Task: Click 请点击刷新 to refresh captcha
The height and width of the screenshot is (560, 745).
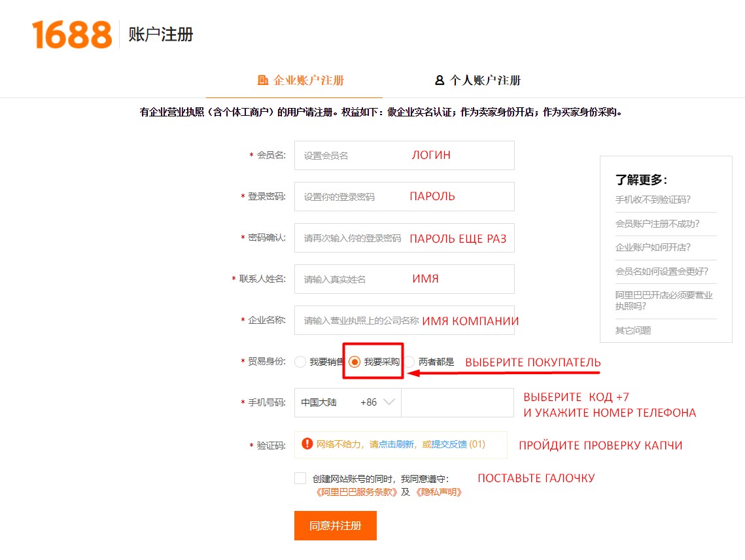Action: click(x=392, y=444)
